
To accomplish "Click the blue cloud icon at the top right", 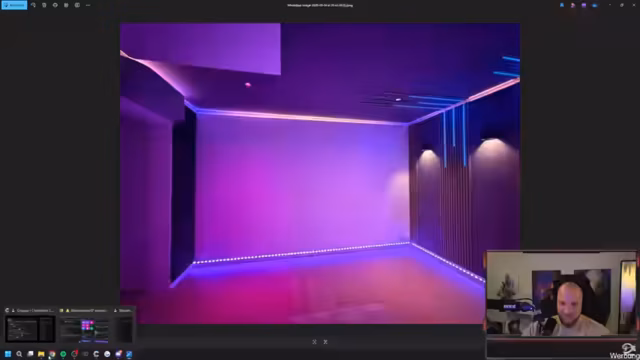I will pyautogui.click(x=595, y=5).
